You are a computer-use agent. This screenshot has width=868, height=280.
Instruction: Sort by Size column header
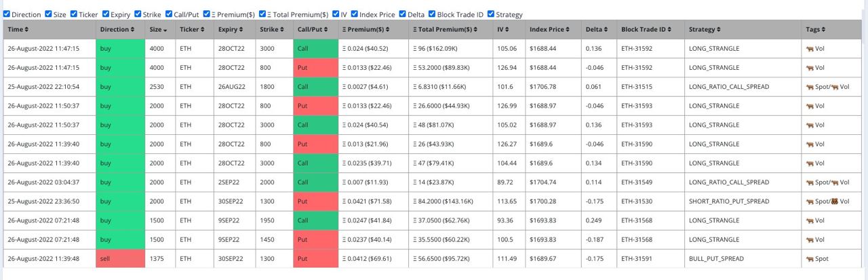(x=157, y=29)
